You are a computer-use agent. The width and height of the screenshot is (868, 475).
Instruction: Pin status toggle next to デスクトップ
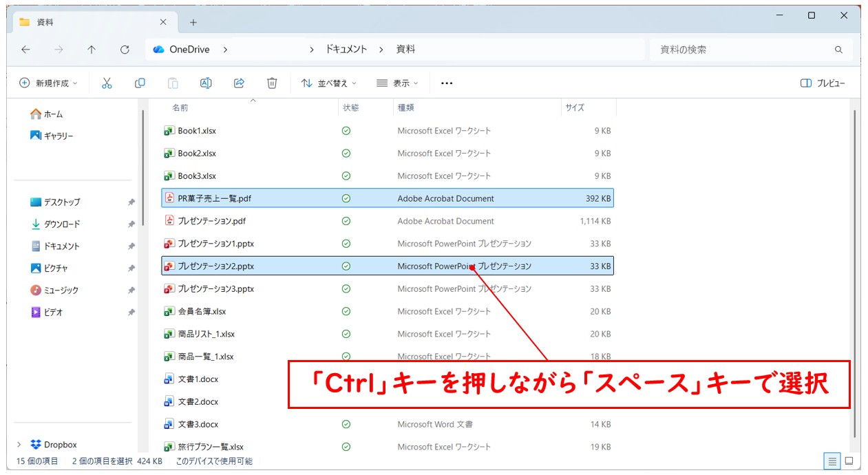(131, 202)
